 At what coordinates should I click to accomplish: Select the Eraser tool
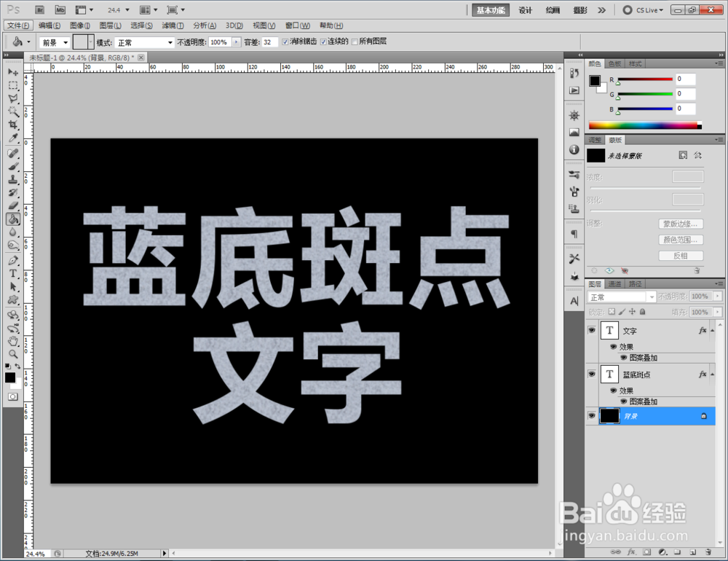13,205
